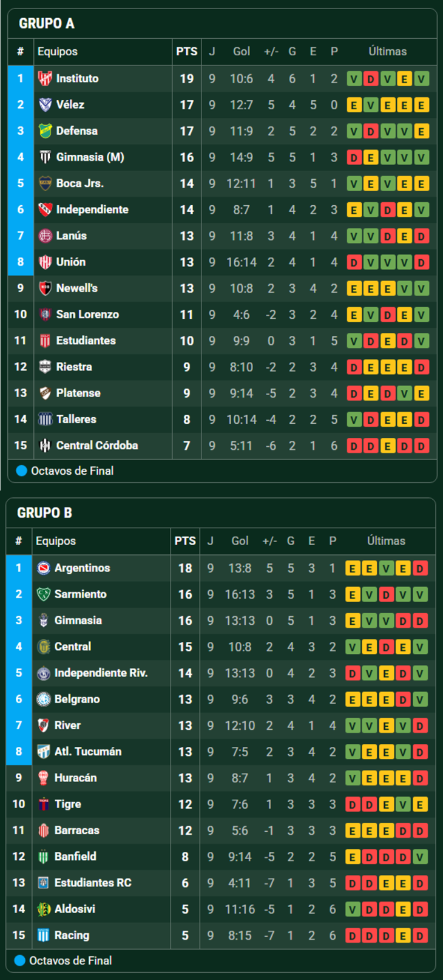The height and width of the screenshot is (980, 443).
Task: Click the Belgrano club badge
Action: pyautogui.click(x=43, y=699)
